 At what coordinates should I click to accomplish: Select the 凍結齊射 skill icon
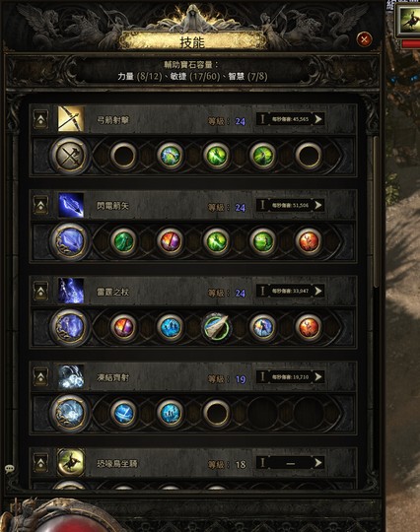[x=71, y=376]
